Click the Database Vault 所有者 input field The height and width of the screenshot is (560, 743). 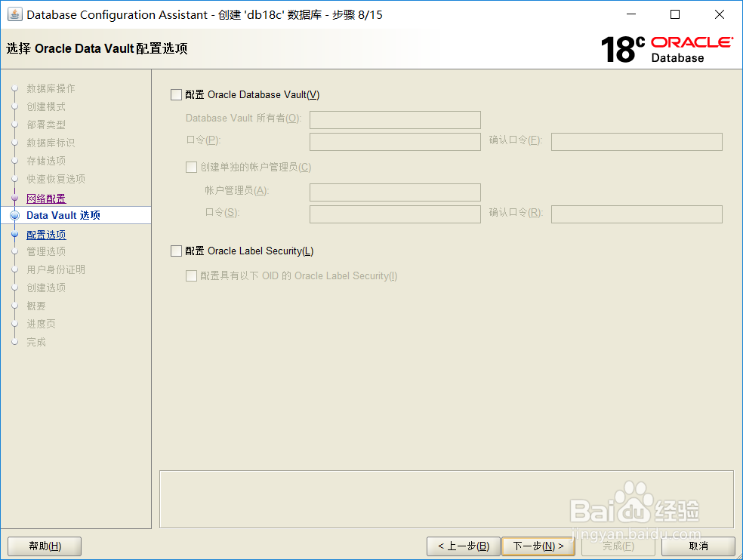(395, 119)
